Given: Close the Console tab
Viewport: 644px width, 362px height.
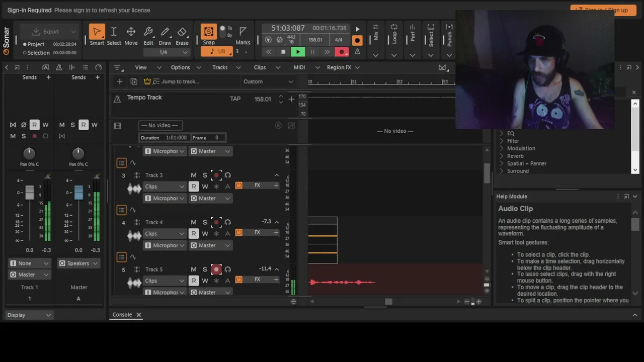Looking at the screenshot, I should tap(138, 315).
